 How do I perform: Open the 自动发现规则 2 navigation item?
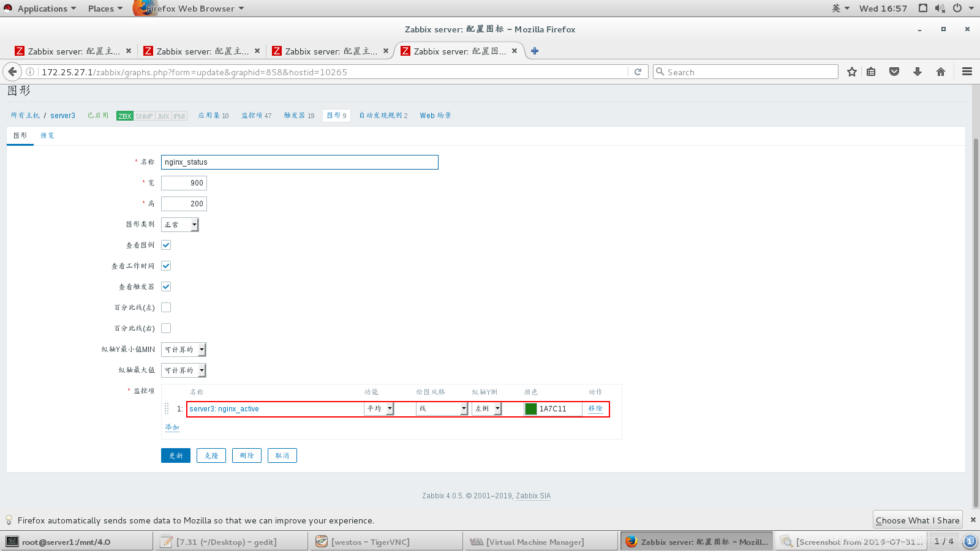(383, 115)
